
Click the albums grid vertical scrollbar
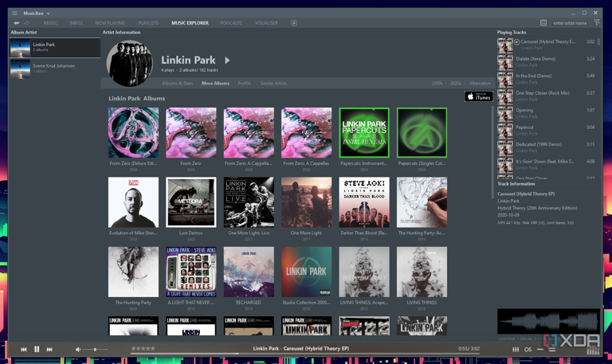(492, 152)
